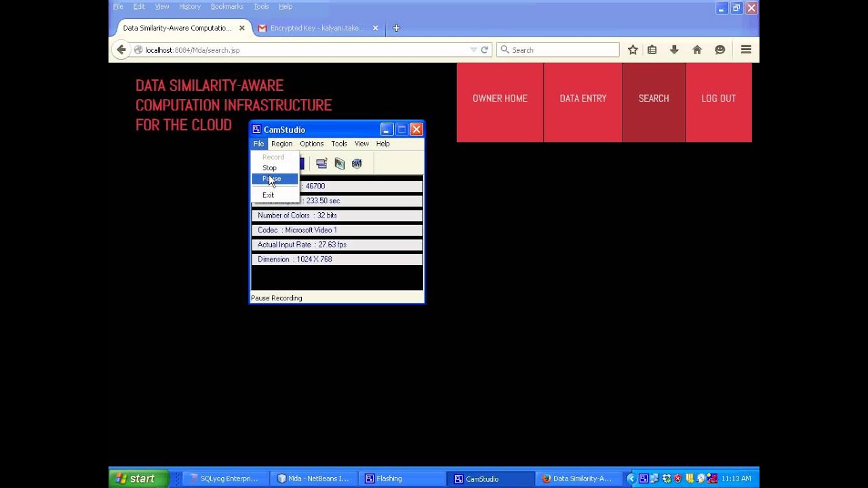The height and width of the screenshot is (488, 868).
Task: Click the Firefox home icon
Action: click(696, 49)
